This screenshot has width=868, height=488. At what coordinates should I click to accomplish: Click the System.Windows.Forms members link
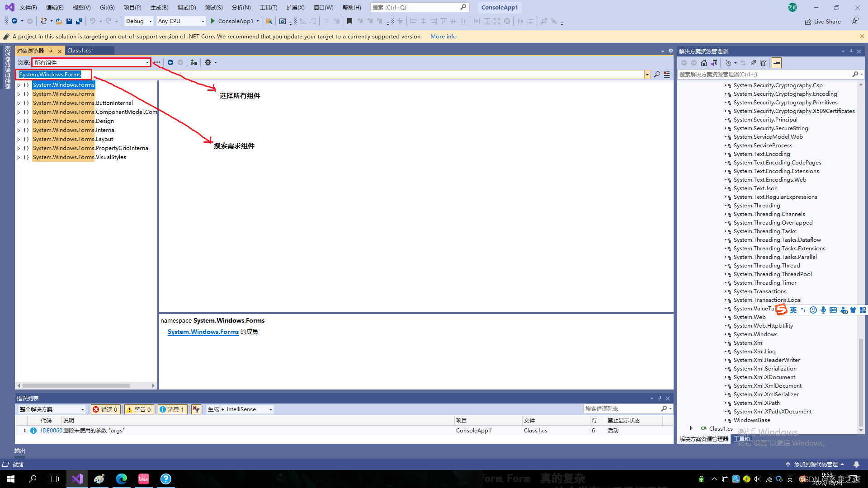(x=203, y=332)
